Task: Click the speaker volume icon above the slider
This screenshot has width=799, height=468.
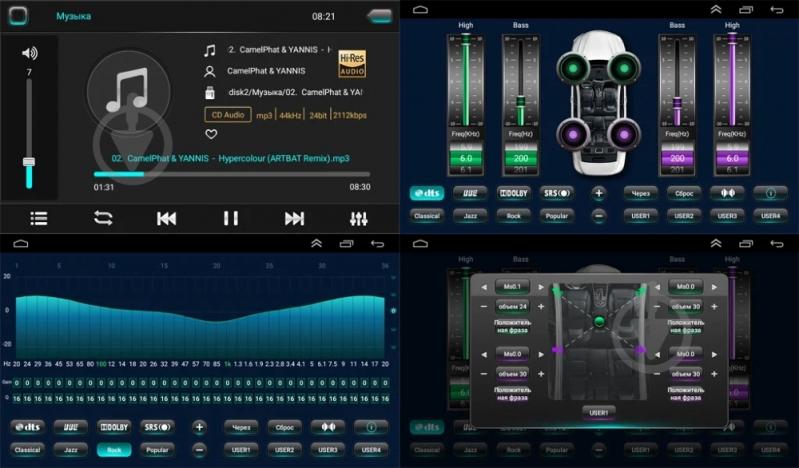Action: point(29,54)
